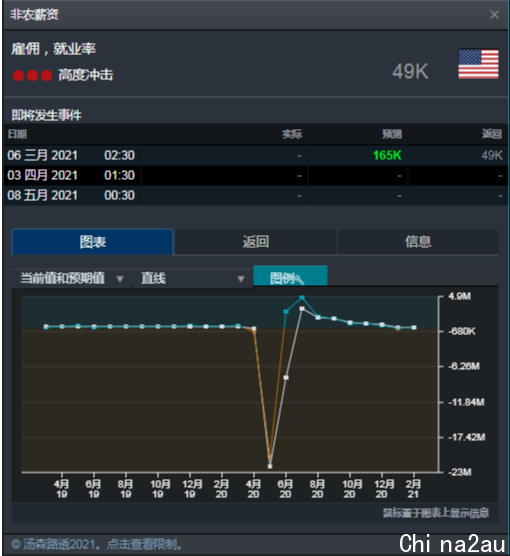Click the peak chart data point near 4.9M
The image size is (510, 556).
click(x=302, y=298)
